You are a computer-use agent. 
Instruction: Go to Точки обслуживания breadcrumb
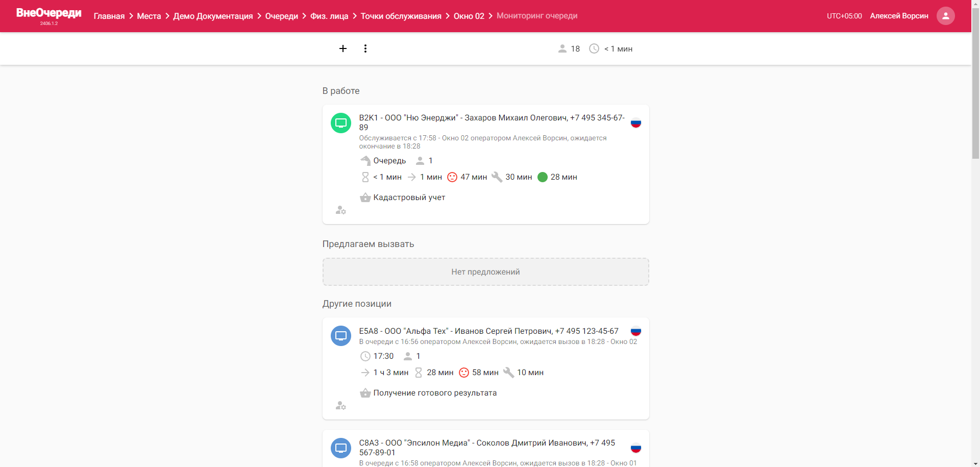coord(401,16)
